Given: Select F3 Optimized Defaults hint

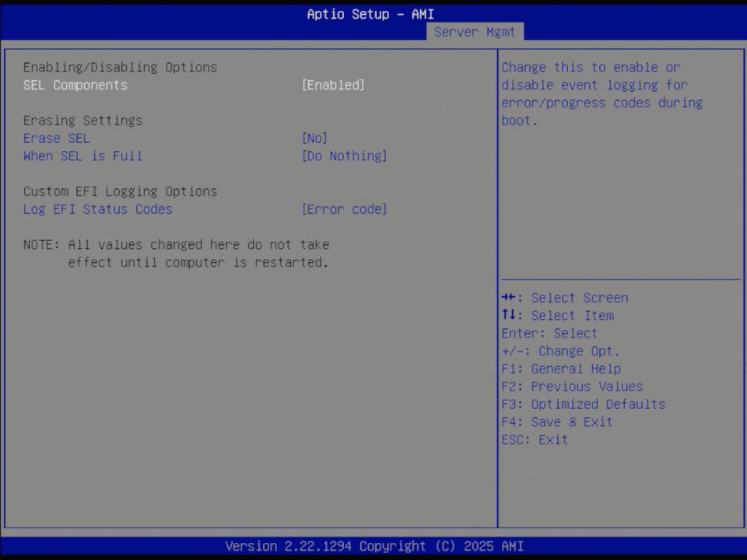Looking at the screenshot, I should [582, 404].
